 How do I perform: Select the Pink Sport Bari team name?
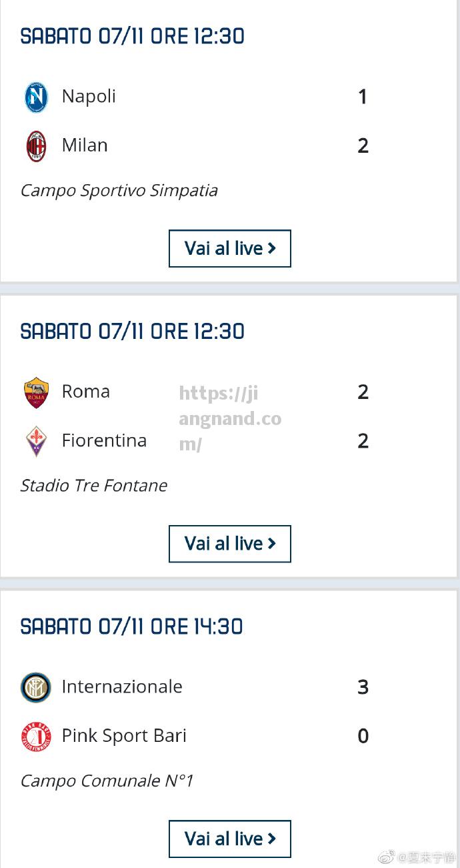(124, 736)
